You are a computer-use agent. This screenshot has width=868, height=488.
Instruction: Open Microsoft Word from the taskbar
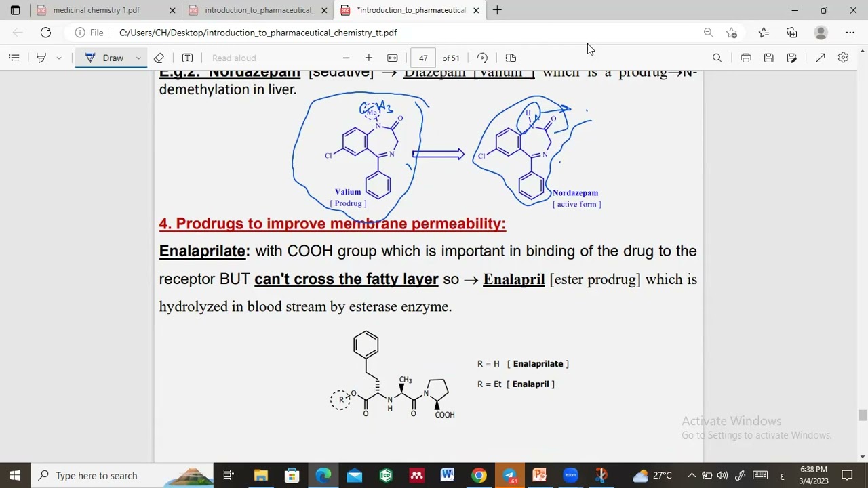(x=448, y=475)
